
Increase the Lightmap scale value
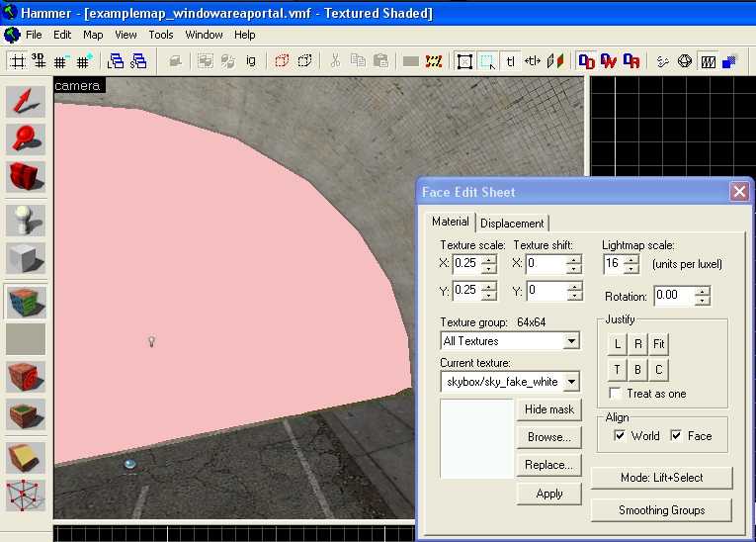631,259
